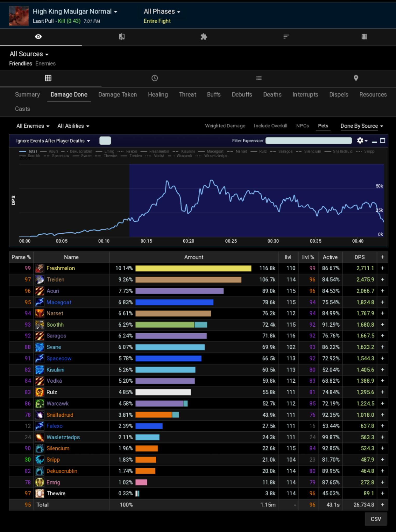Toggle the Pets option
396x532 pixels.
pyautogui.click(x=323, y=126)
